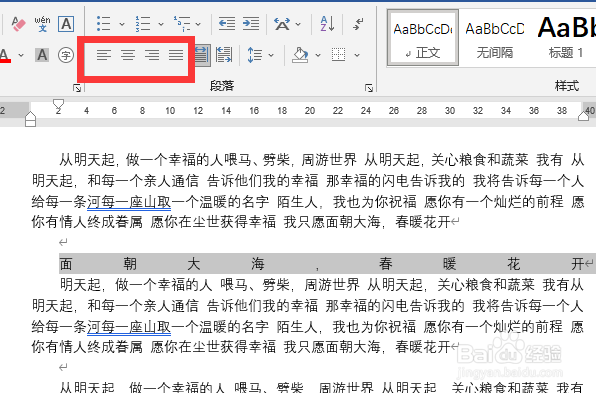The width and height of the screenshot is (596, 393).
Task: Click the right indent marker on ruler
Action: pyautogui.click(x=583, y=116)
